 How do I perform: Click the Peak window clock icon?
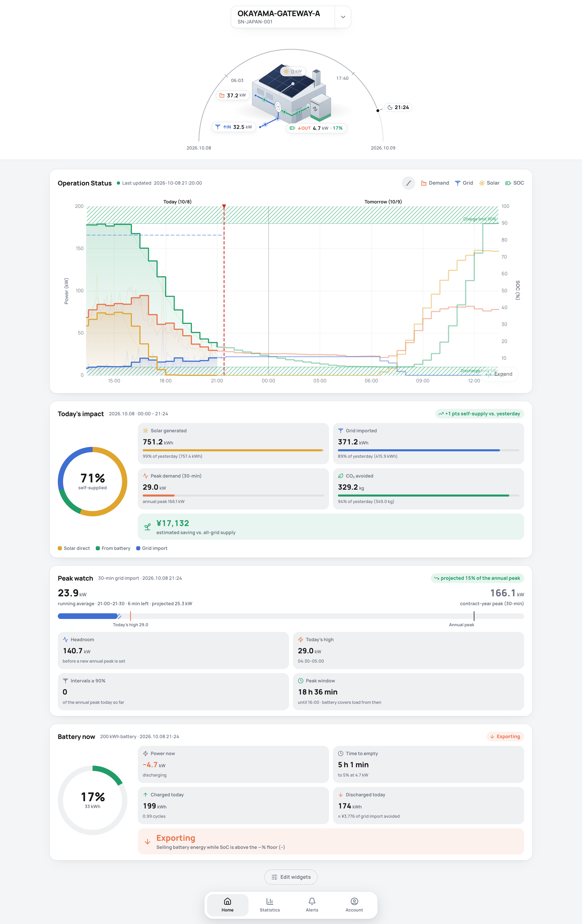300,681
